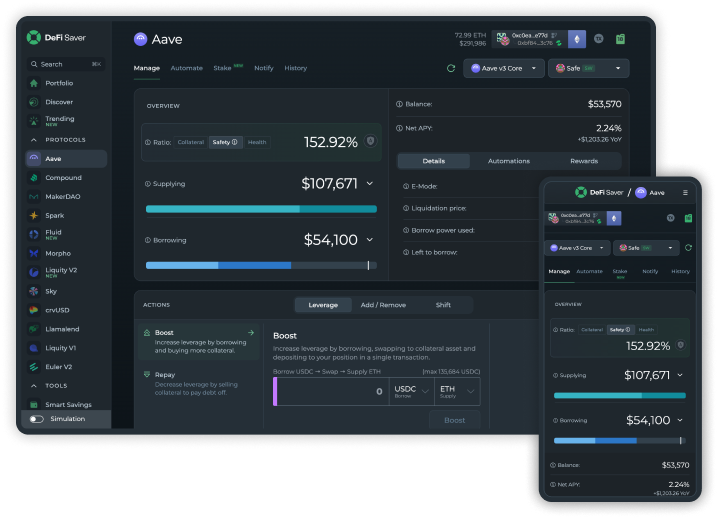Select the Spark protocol sidebar icon
This screenshot has width=718, height=530.
point(34,215)
